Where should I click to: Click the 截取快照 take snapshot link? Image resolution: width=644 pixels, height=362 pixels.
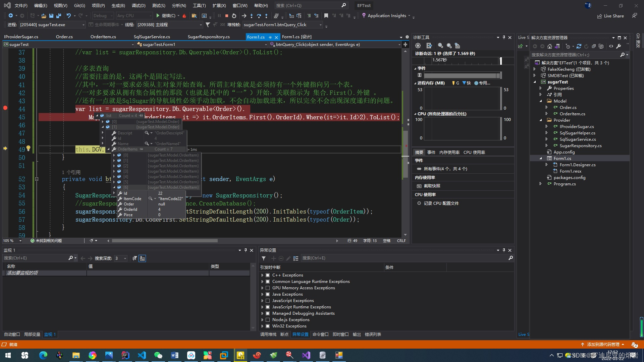tap(432, 186)
